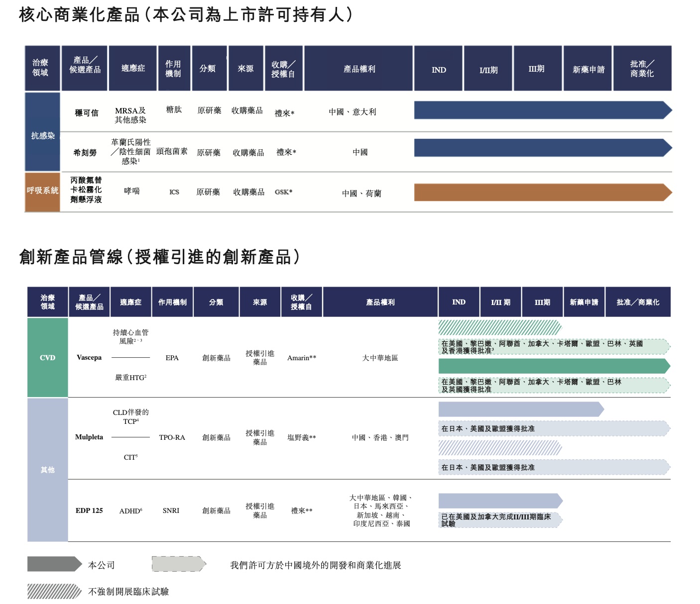Click the dashed-outline legend arrow

179,564
